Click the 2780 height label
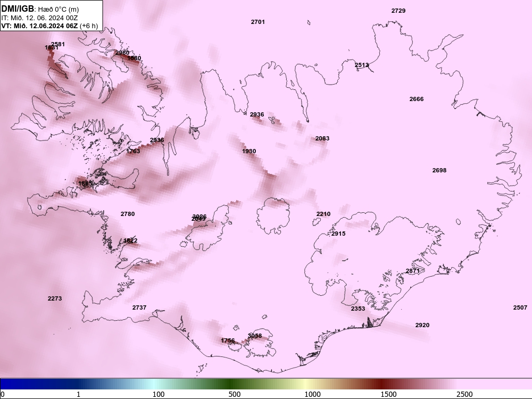 point(128,214)
